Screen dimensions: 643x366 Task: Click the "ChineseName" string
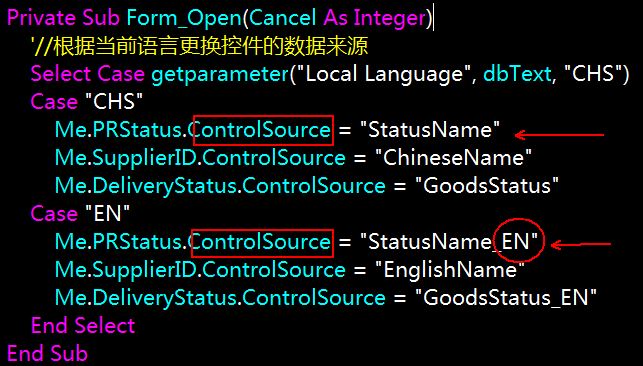click(x=454, y=158)
